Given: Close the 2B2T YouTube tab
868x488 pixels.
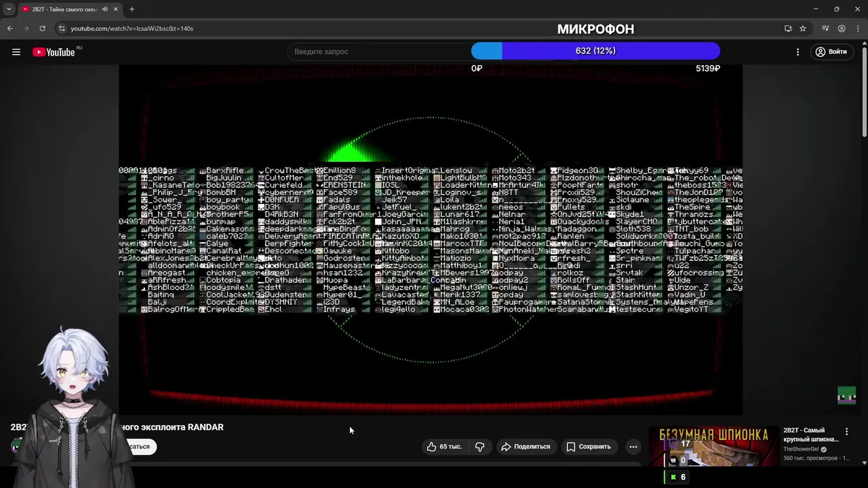Looking at the screenshot, I should pyautogui.click(x=115, y=9).
